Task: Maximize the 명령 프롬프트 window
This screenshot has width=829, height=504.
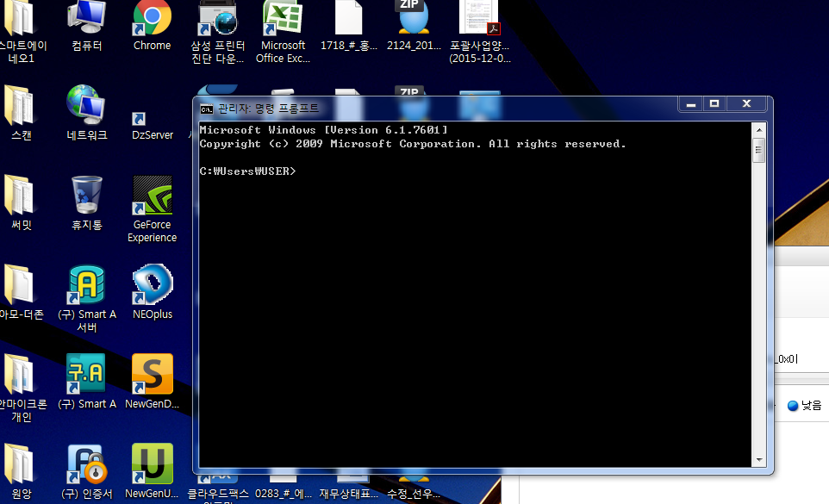Action: tap(714, 104)
